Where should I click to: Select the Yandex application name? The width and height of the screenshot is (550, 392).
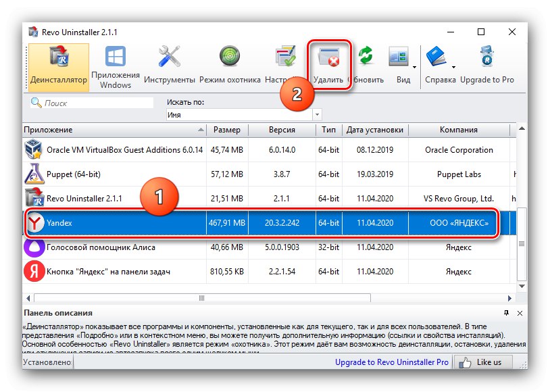[59, 223]
